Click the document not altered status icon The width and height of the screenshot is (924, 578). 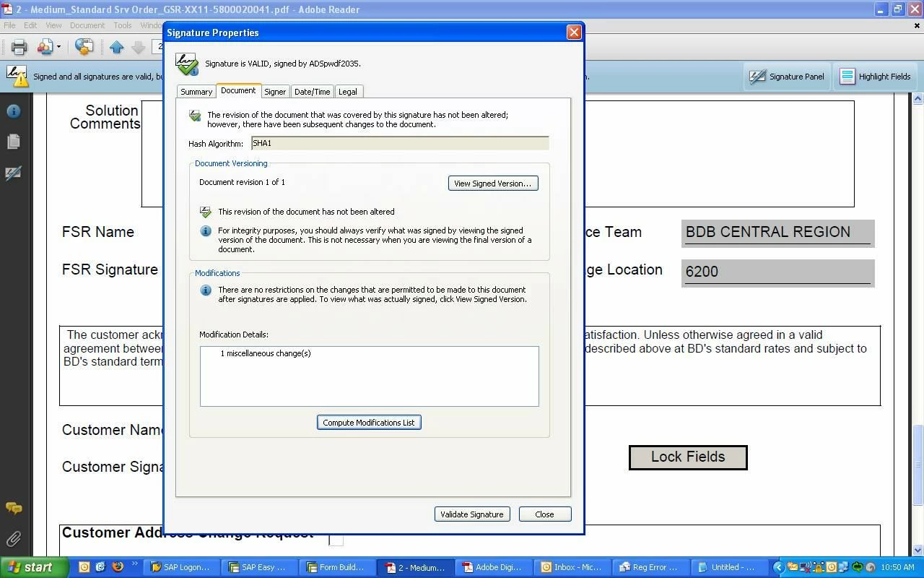(x=206, y=212)
